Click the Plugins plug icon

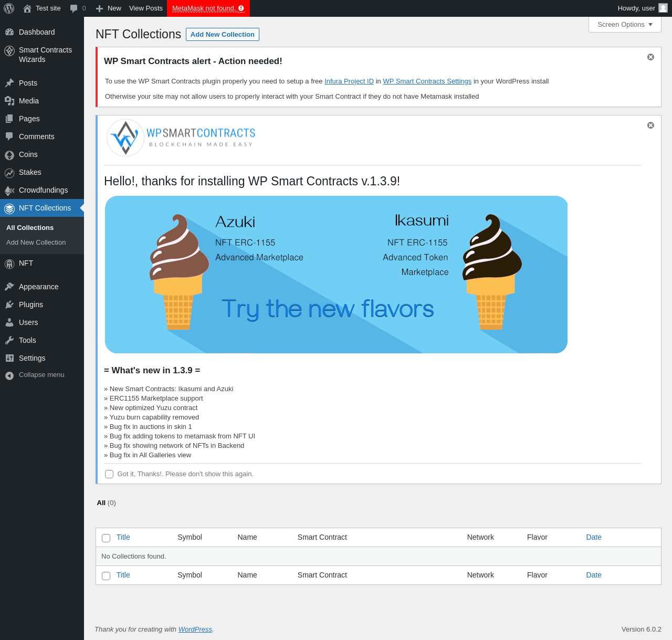9,305
